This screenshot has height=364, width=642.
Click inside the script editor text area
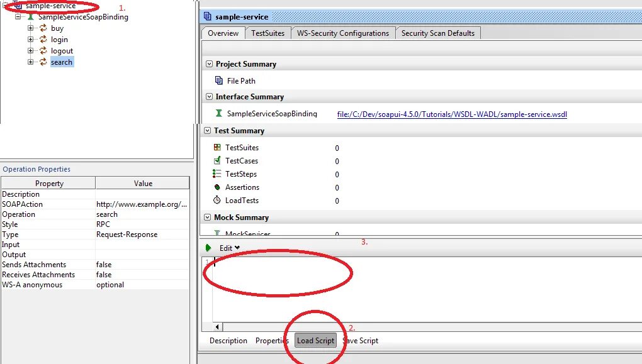pos(426,289)
